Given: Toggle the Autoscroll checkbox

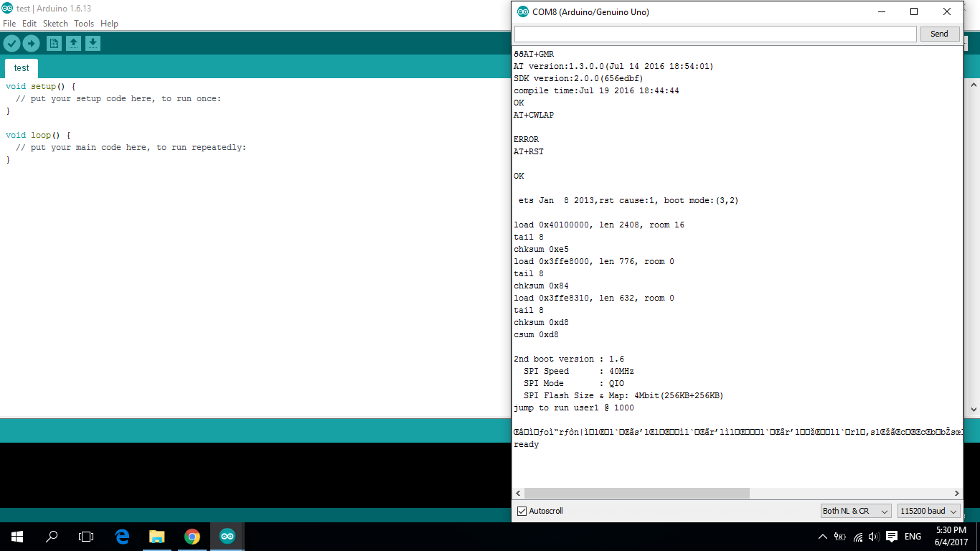Looking at the screenshot, I should [522, 511].
